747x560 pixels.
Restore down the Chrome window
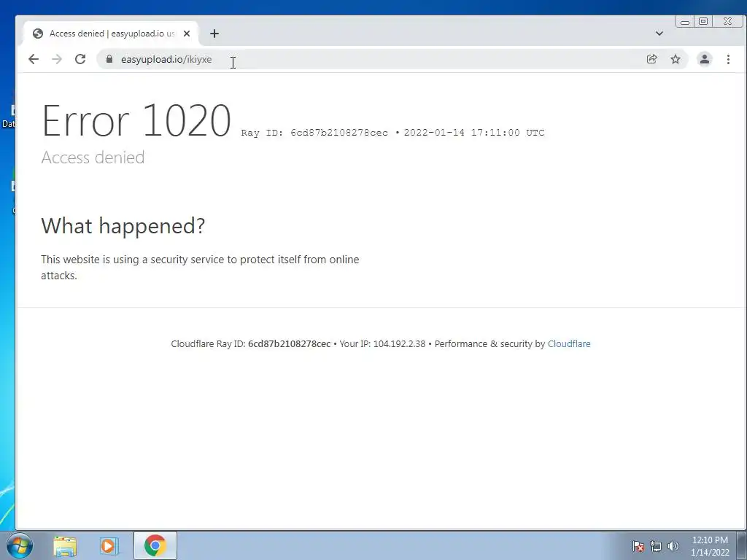point(703,21)
